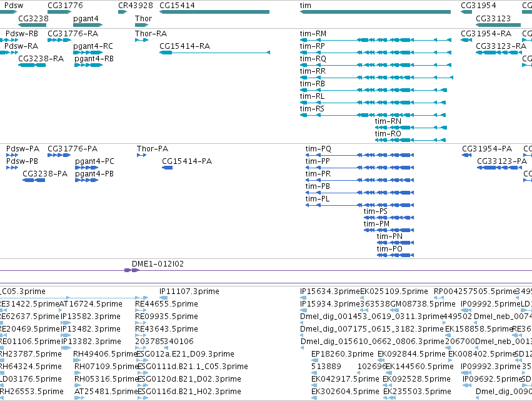Select protein tim-PQ
Image resolution: width=532 pixels, height=401 pixels.
pos(359,155)
